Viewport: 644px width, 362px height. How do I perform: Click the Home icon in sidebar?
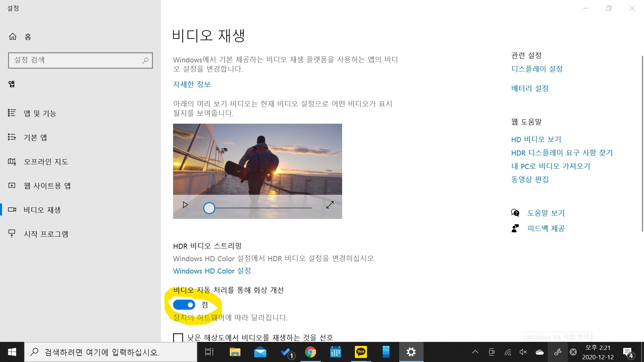click(13, 37)
